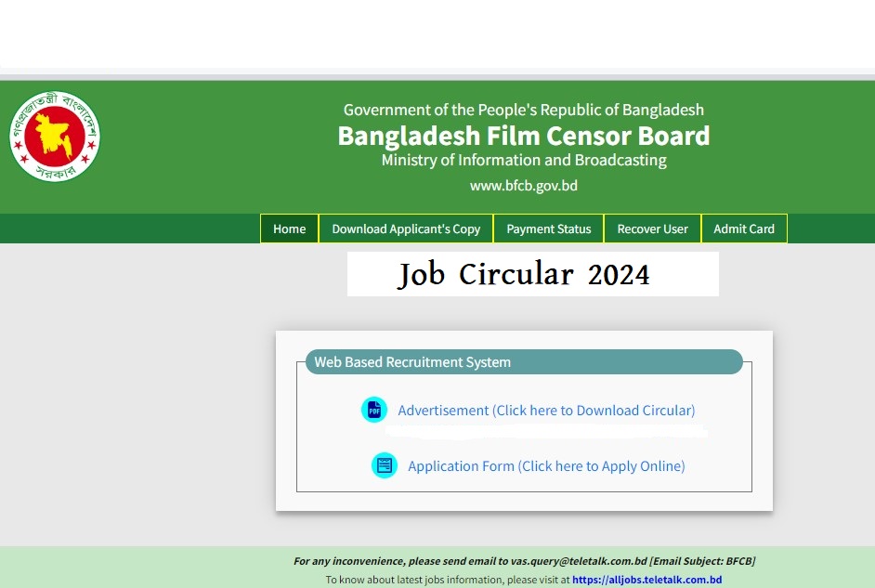Switch to the Home tab
The image size is (875, 588).
click(x=289, y=229)
